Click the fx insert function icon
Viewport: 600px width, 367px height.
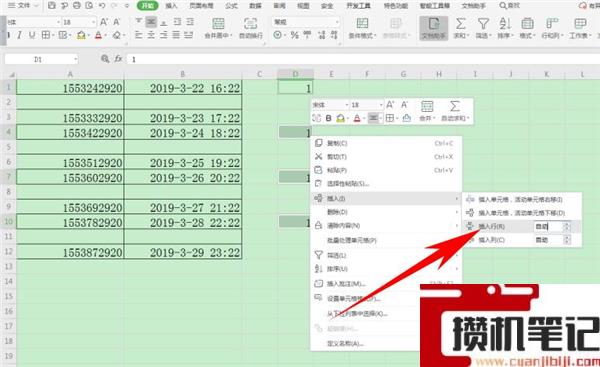118,59
